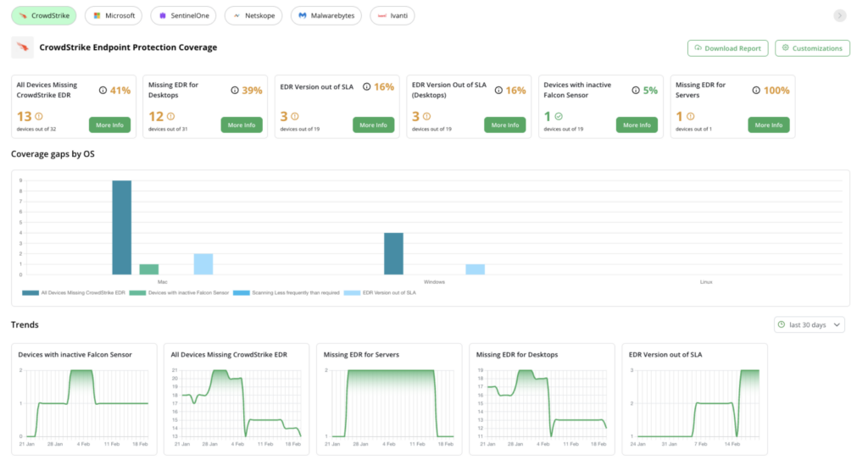Screen dimensions: 868x460
Task: Click info icon next to 5% percentage
Action: click(x=636, y=91)
